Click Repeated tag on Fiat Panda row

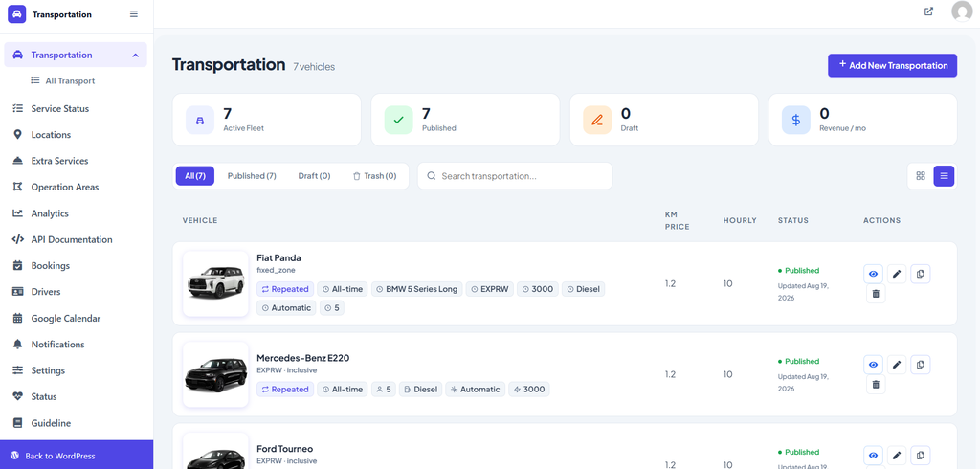(285, 289)
